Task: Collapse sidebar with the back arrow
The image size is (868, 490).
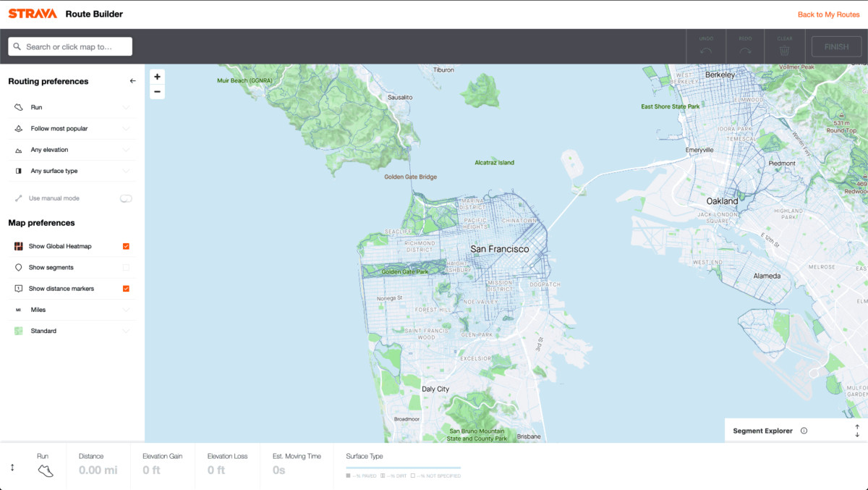Action: (x=132, y=81)
